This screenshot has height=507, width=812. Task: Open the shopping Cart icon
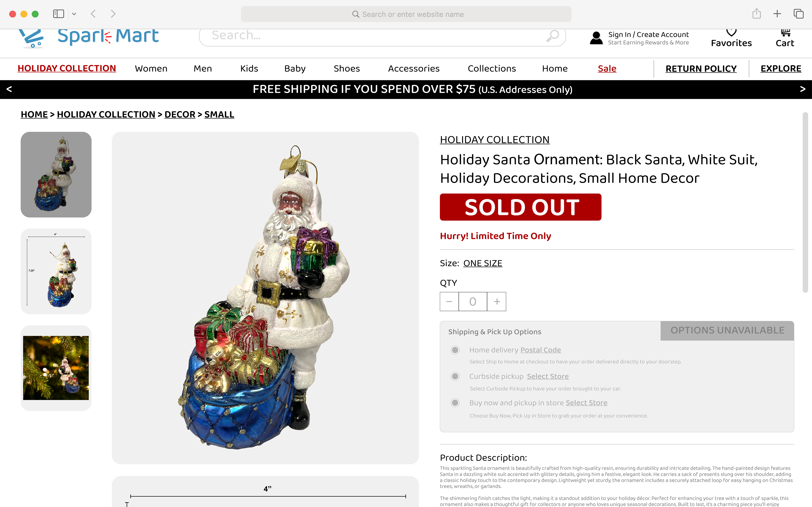786,33
